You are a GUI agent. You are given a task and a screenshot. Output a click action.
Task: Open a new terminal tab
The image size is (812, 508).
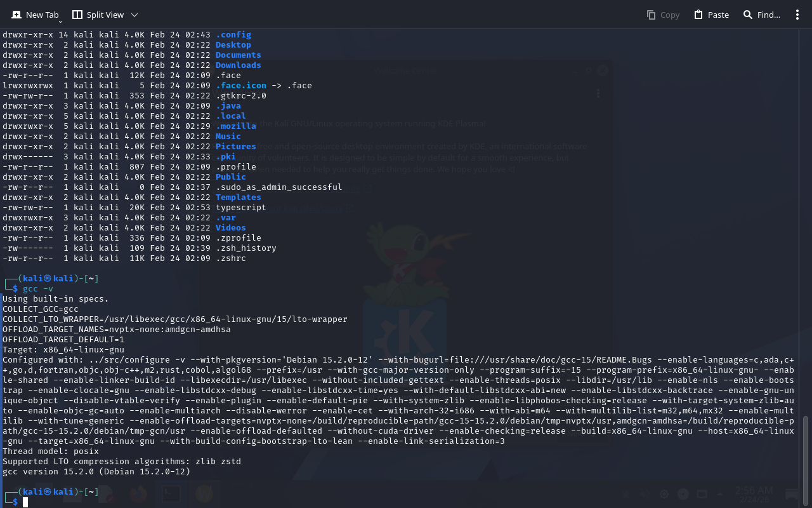35,15
